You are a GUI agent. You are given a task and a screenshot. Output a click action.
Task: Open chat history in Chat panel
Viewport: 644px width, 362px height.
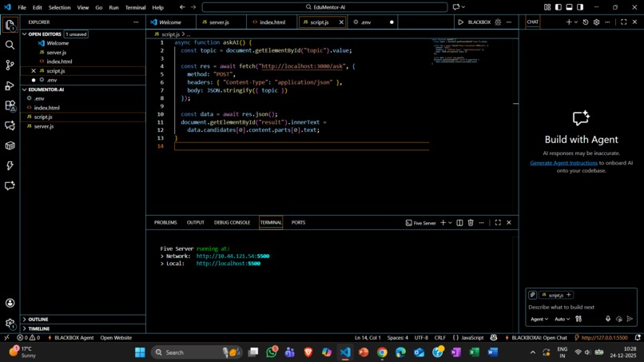tap(586, 22)
